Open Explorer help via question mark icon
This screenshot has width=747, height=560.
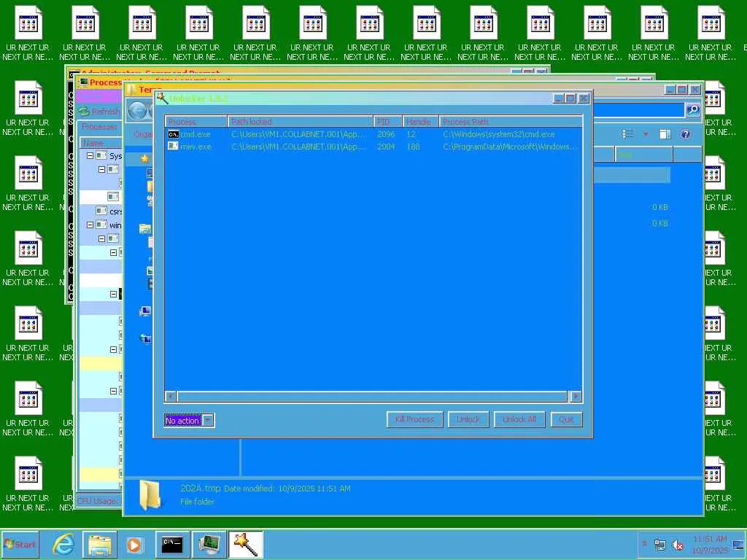pyautogui.click(x=686, y=134)
